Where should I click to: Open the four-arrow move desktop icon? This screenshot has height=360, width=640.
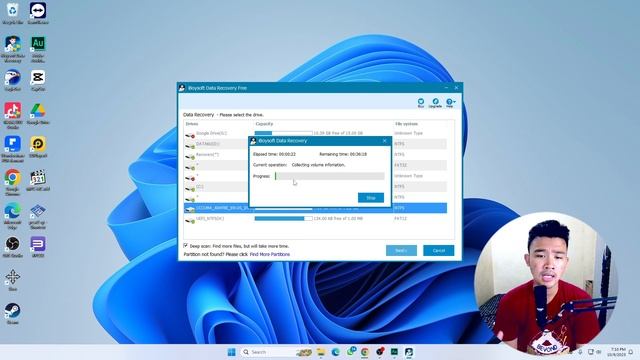(x=13, y=280)
